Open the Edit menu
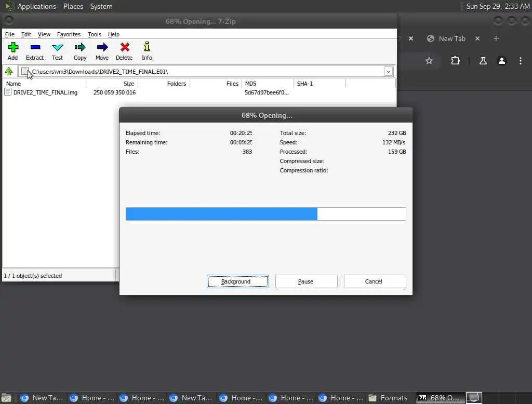This screenshot has height=404, width=532. 26,34
